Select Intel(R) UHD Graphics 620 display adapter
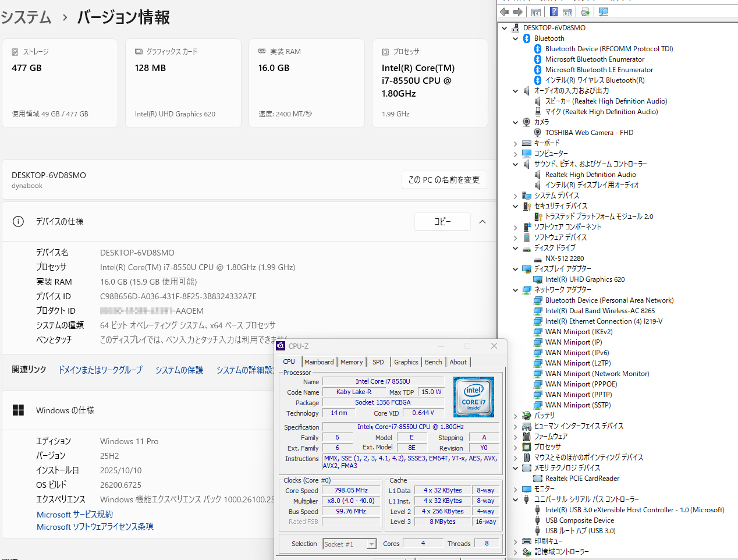Screen dimensions: 738x560 click(584, 279)
